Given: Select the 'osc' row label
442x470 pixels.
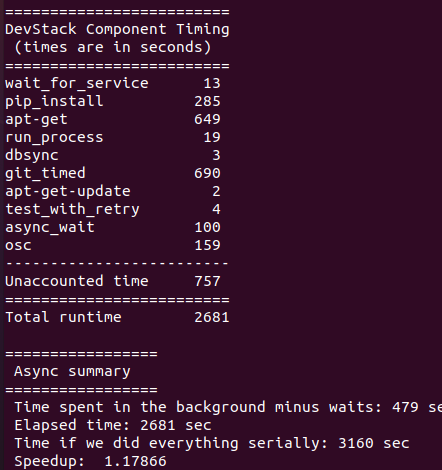Looking at the screenshot, I should (18, 246).
